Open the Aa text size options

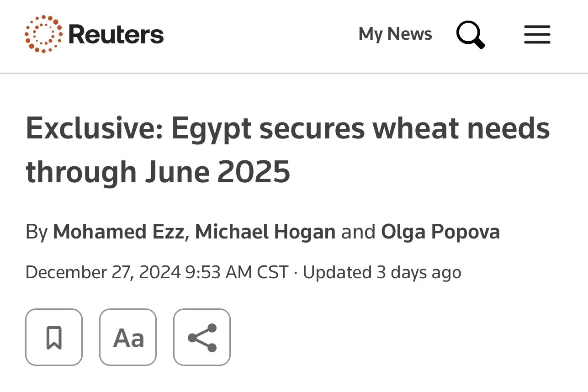(128, 337)
